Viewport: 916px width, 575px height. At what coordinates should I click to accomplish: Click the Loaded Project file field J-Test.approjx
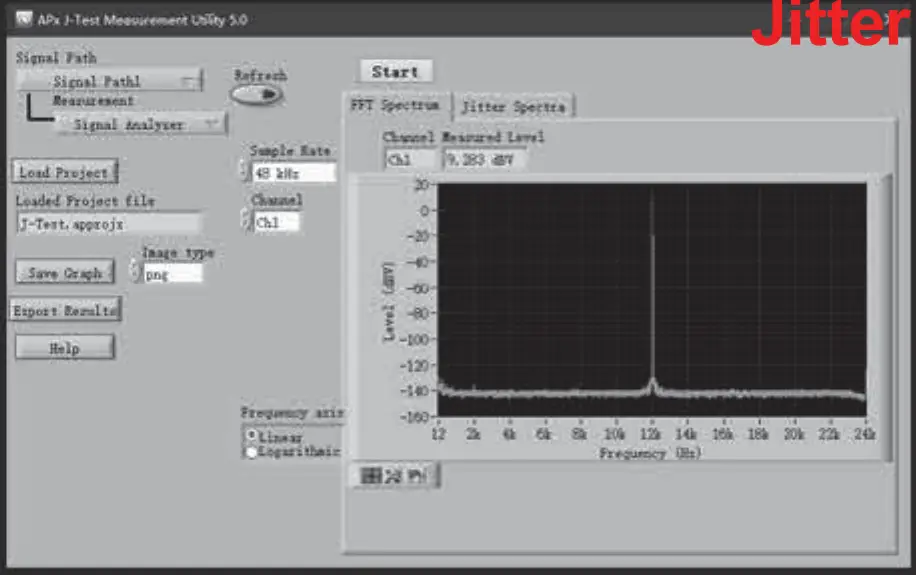(109, 224)
